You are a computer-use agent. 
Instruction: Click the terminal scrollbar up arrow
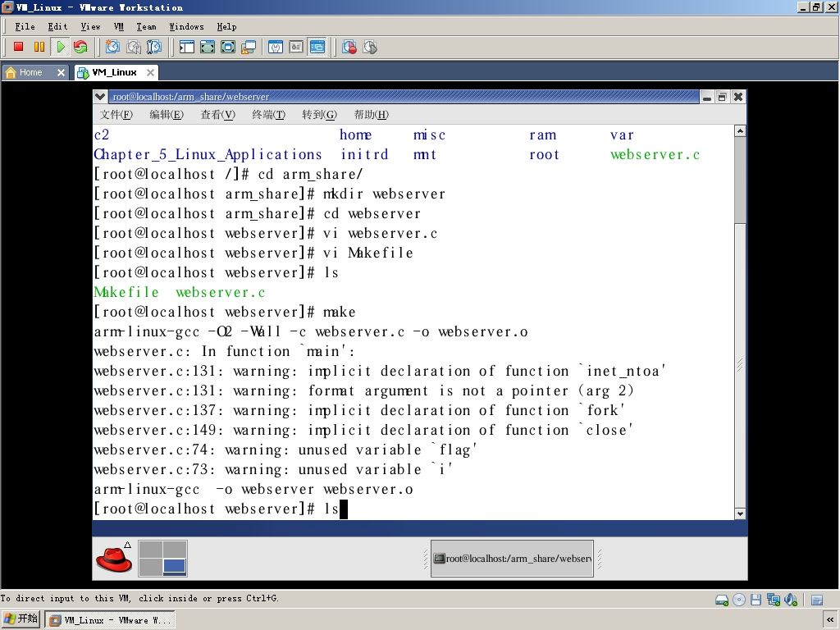[x=740, y=130]
